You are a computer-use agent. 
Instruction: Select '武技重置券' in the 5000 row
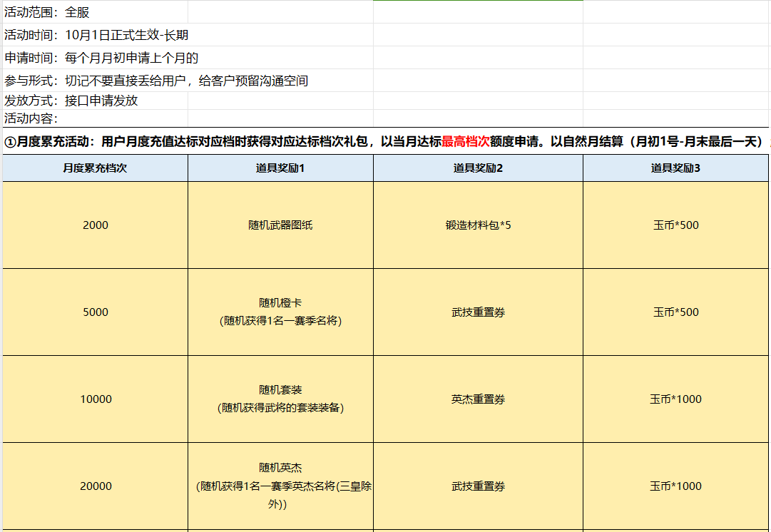pos(479,312)
